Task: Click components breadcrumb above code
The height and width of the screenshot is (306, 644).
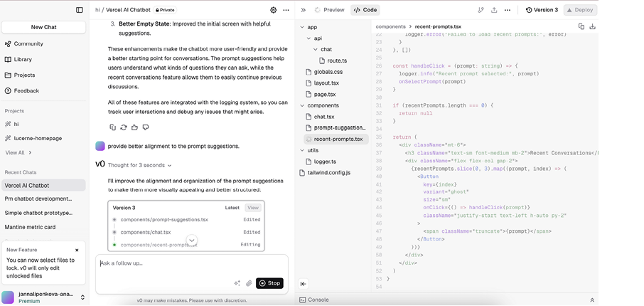Action: pyautogui.click(x=390, y=26)
